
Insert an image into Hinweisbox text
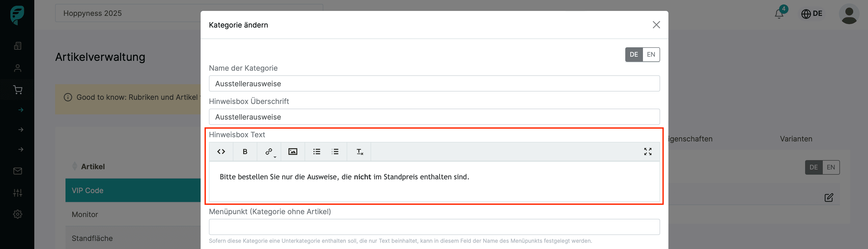click(x=293, y=152)
